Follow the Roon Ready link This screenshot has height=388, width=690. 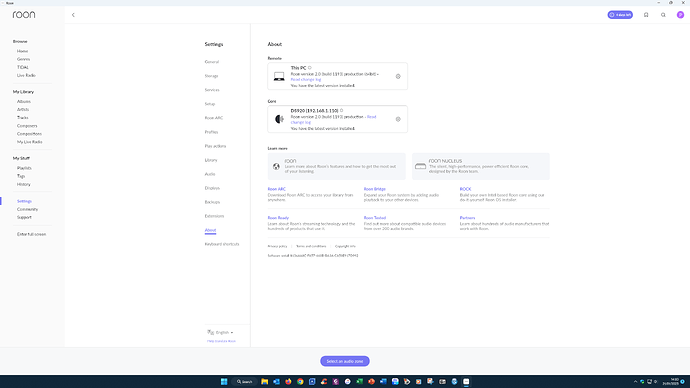278,218
